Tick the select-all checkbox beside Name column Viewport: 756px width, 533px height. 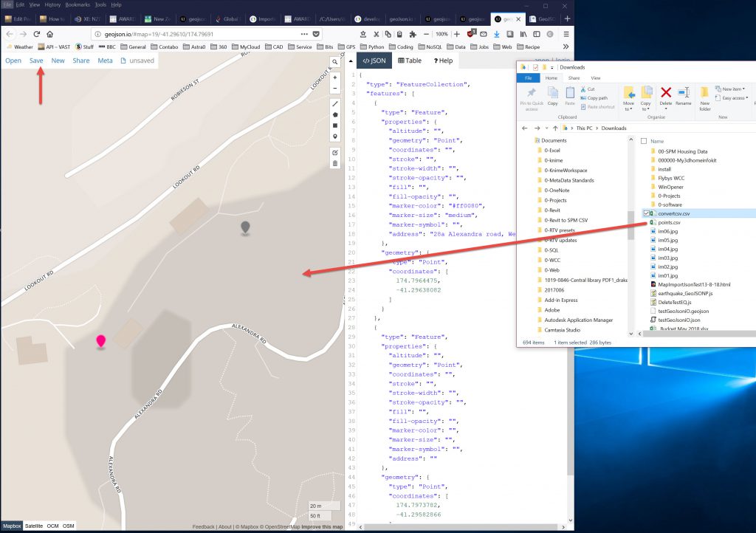click(x=644, y=140)
